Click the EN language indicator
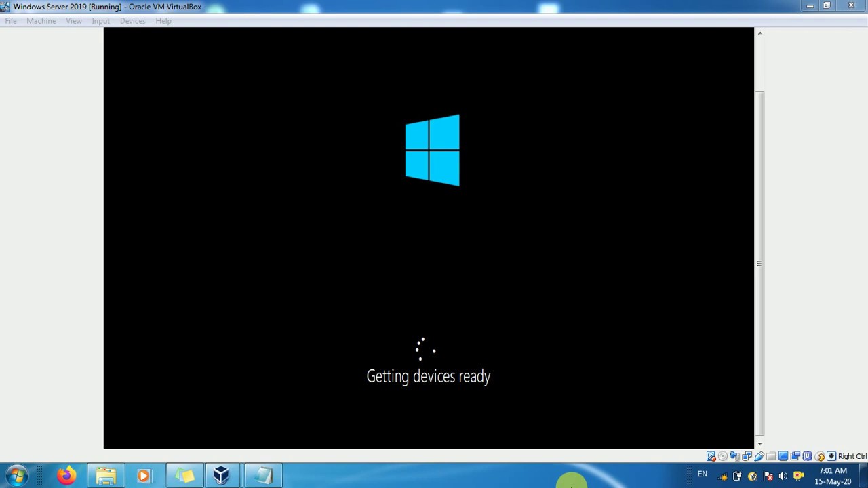 click(x=703, y=474)
